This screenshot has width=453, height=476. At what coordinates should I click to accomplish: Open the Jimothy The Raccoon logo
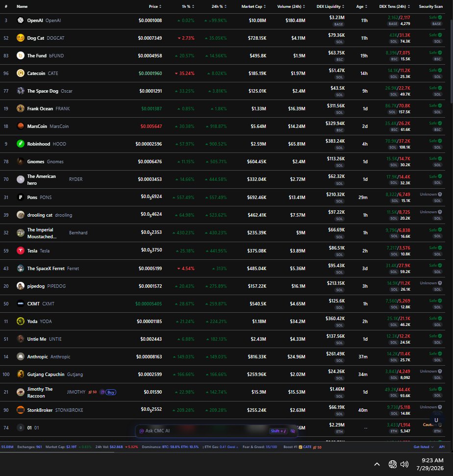coord(20,392)
